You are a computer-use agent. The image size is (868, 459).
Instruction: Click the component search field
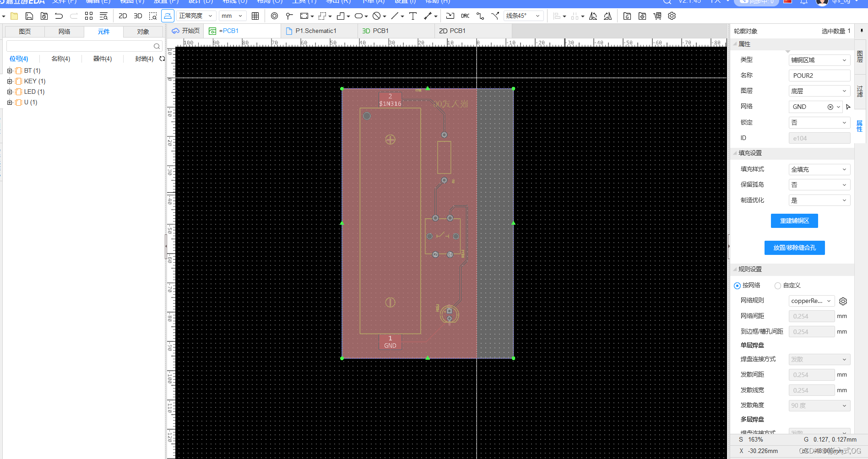pyautogui.click(x=84, y=46)
